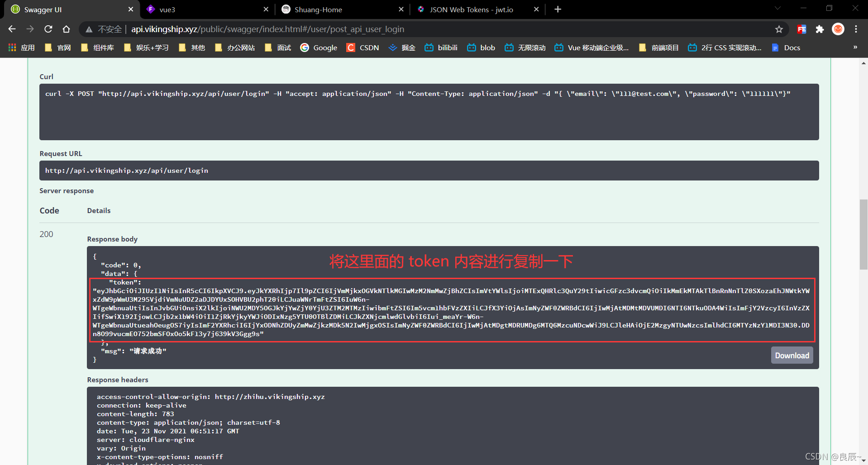This screenshot has width=868, height=465.
Task: Open the extensions puzzle icon
Action: (820, 29)
